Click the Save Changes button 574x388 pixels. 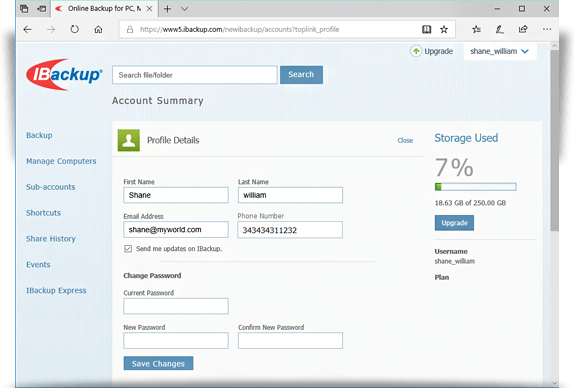[x=158, y=363]
